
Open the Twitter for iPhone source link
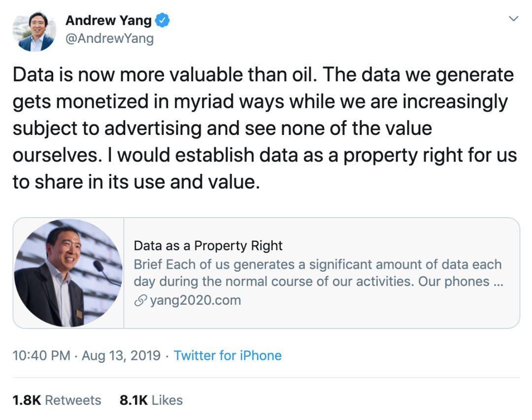point(228,355)
